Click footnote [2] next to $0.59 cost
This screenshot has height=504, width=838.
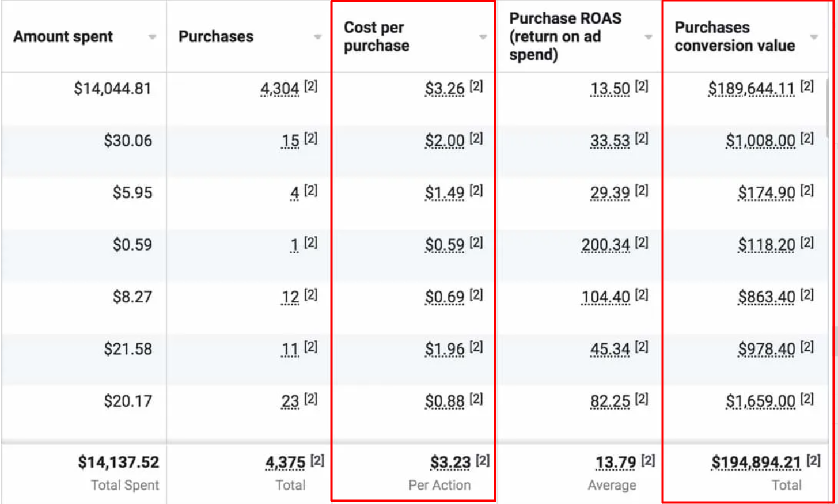476,243
